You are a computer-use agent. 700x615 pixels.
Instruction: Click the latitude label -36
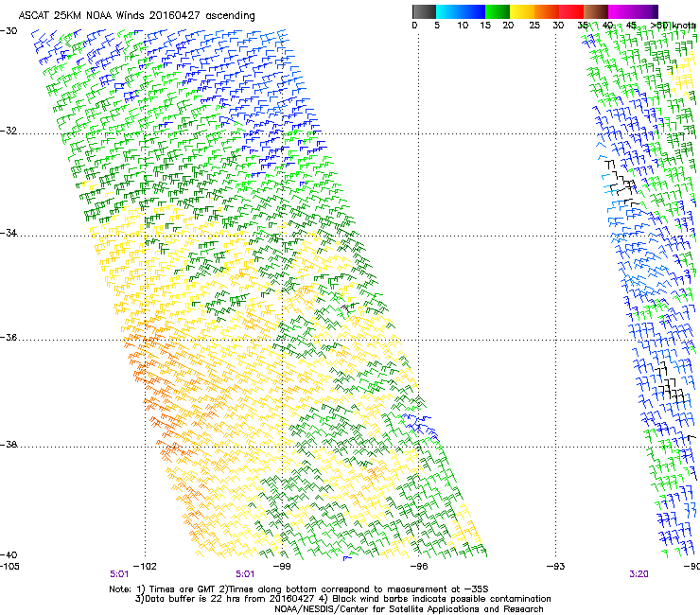click(x=9, y=337)
